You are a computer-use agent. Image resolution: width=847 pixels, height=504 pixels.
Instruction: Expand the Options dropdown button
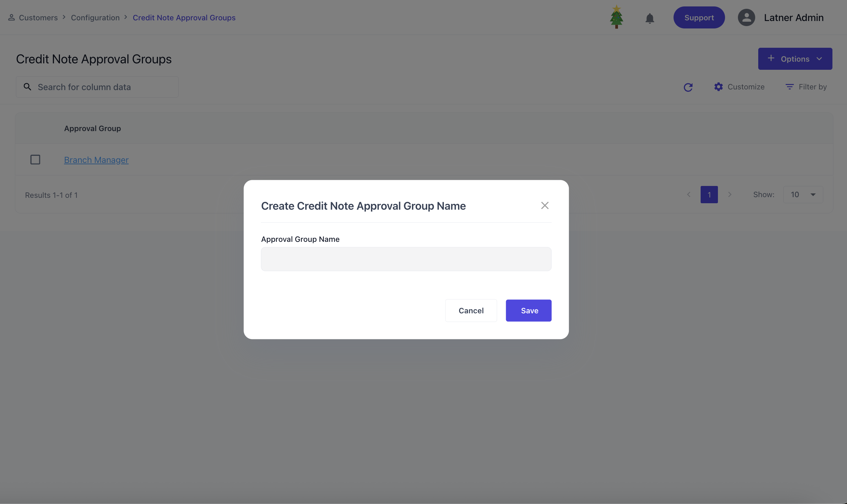795,59
